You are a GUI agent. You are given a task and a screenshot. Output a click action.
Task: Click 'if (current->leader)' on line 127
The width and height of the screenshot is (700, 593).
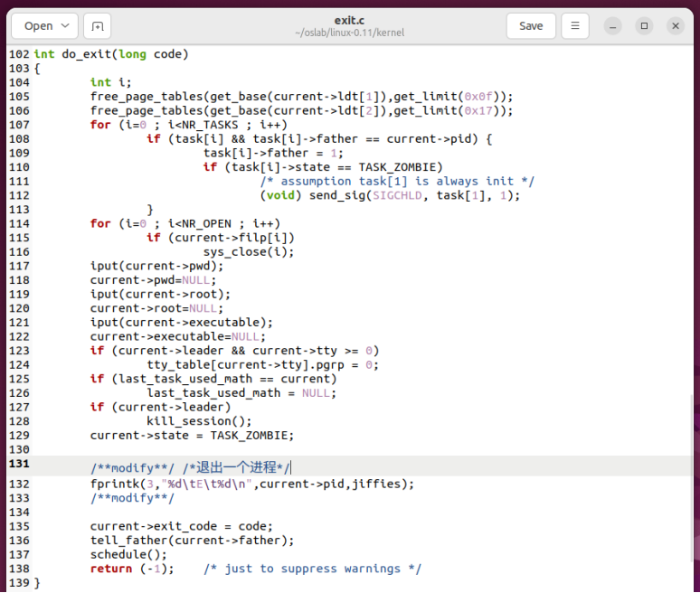160,408
